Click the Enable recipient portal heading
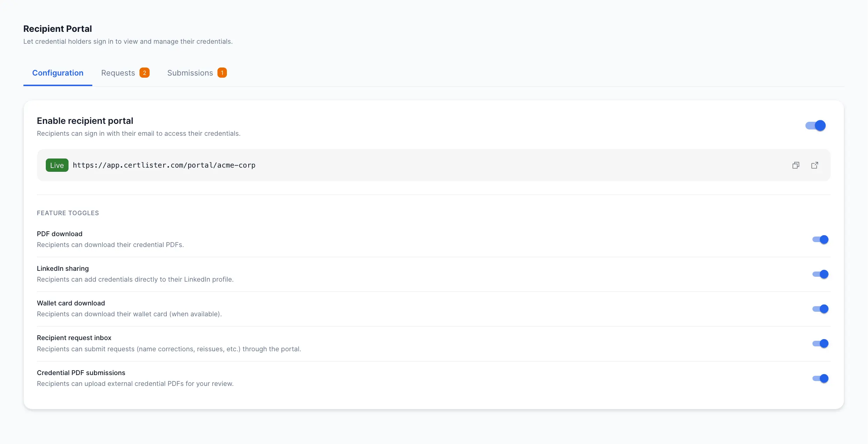The height and width of the screenshot is (444, 868). pyautogui.click(x=85, y=120)
